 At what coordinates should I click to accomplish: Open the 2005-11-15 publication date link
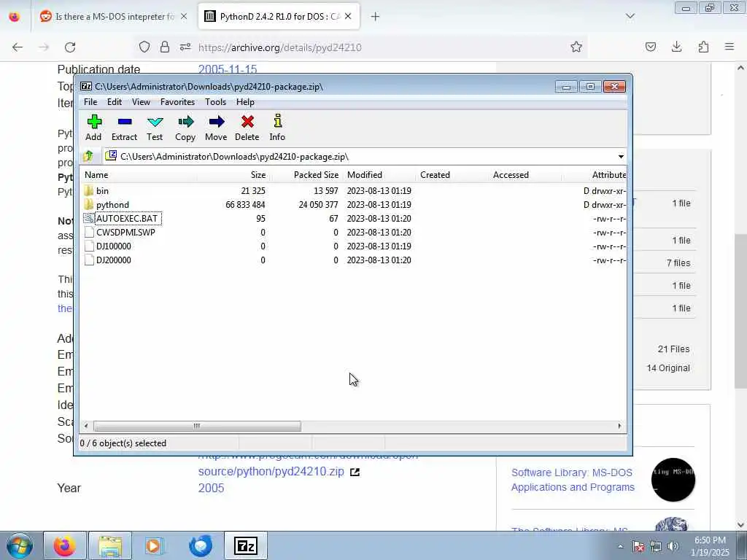228,69
